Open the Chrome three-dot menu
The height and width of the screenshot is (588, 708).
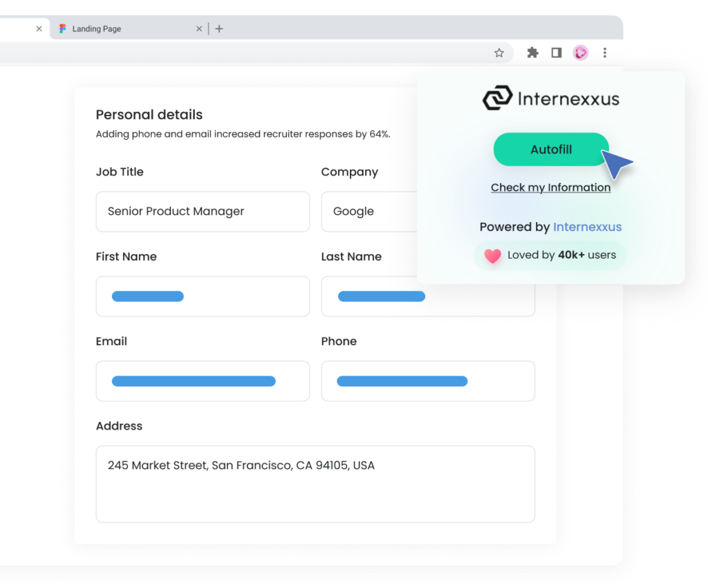[605, 53]
